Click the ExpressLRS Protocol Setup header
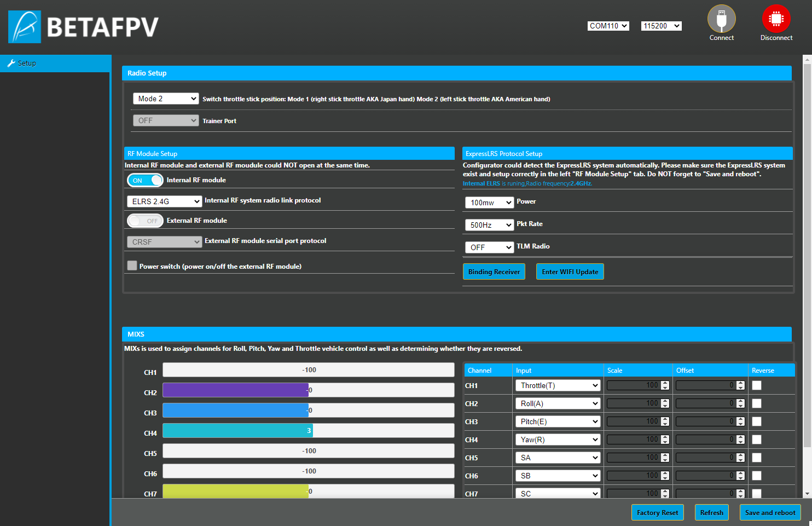Image resolution: width=812 pixels, height=526 pixels. tap(628, 153)
